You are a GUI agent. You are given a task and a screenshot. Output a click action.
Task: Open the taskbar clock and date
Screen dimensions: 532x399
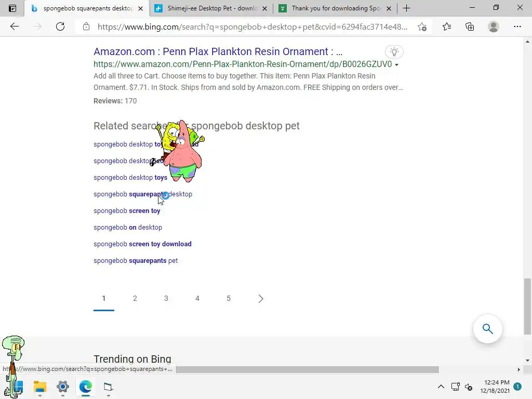tap(495, 387)
